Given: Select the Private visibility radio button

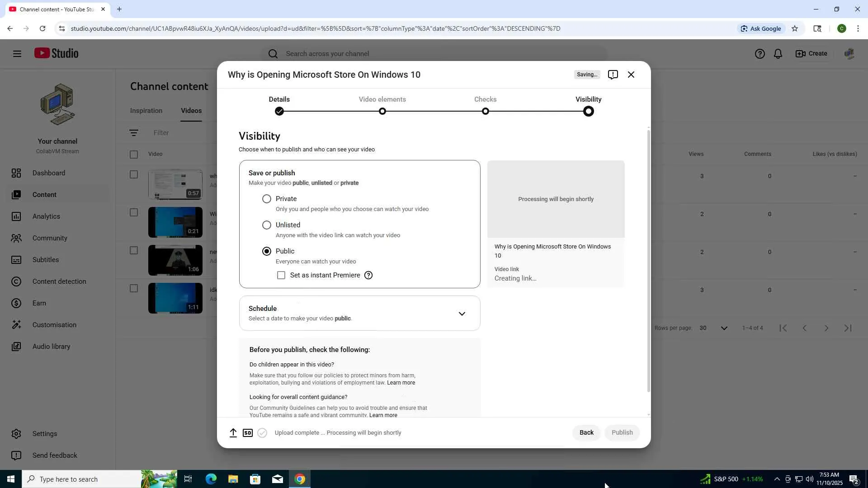Looking at the screenshot, I should [267, 199].
